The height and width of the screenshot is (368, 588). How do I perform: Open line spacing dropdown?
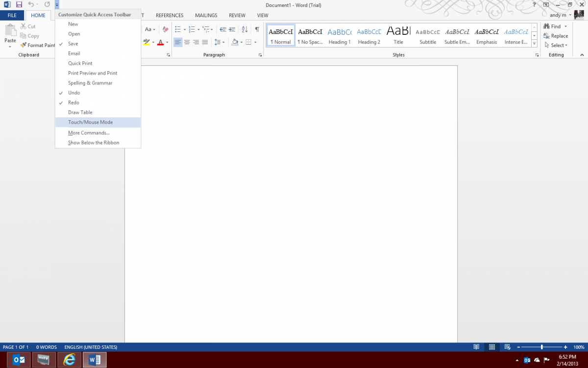[x=220, y=42]
